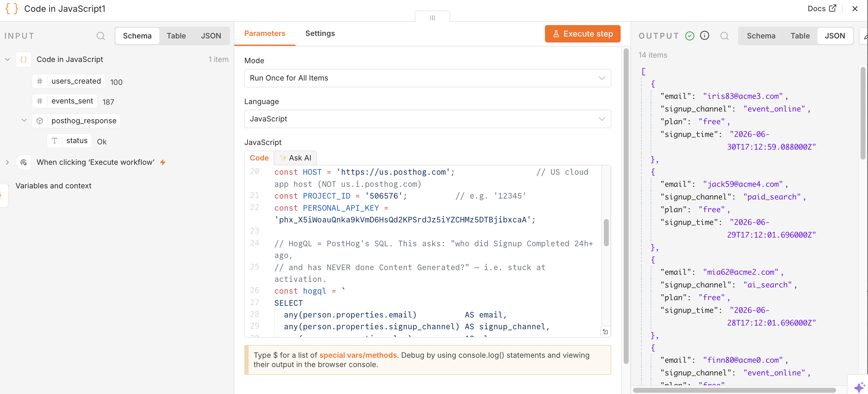The image size is (868, 394).
Task: Open the Ask AI tab
Action: pos(295,158)
